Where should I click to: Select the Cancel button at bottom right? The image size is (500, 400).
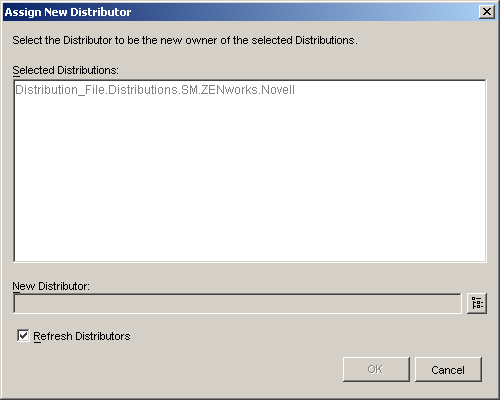(x=448, y=369)
